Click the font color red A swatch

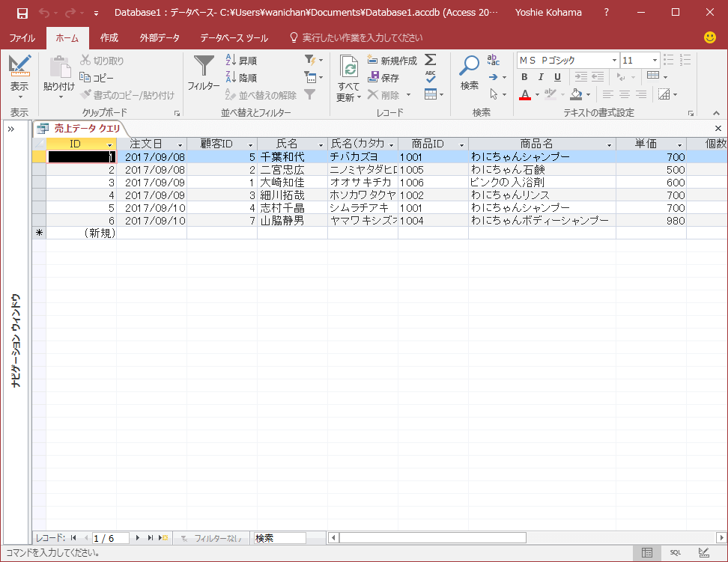[524, 95]
